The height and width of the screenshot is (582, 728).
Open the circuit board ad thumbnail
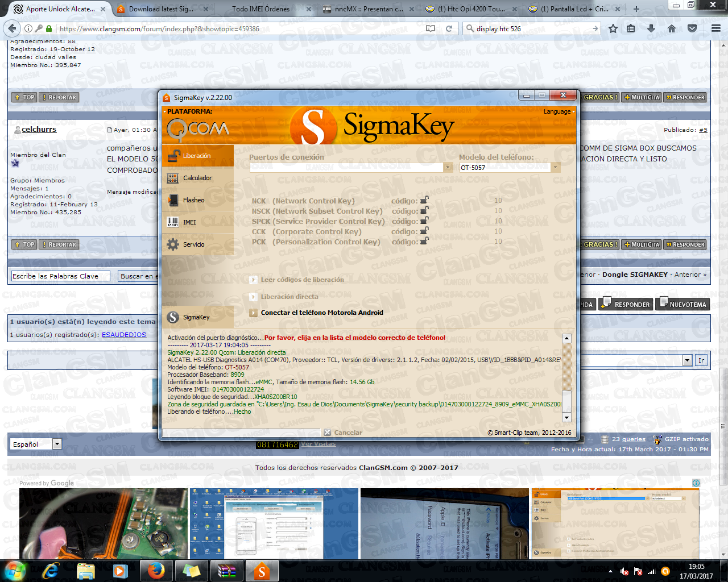pos(104,523)
